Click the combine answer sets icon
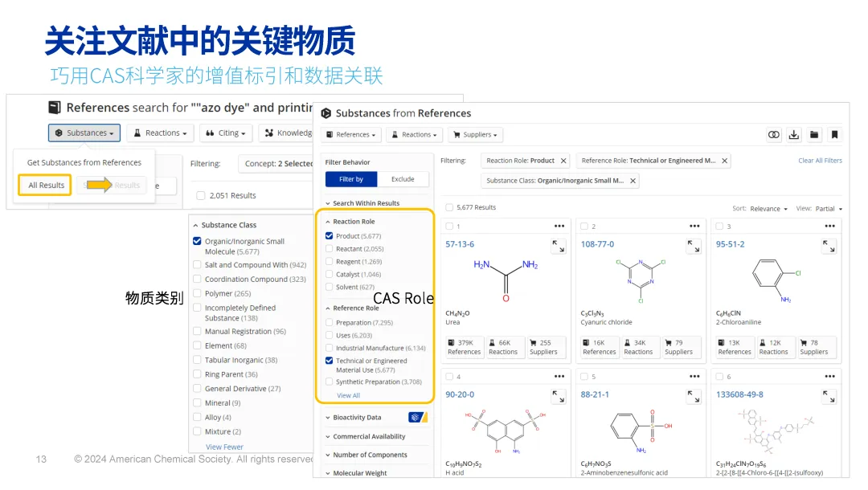Image resolution: width=868 pixels, height=490 pixels. (x=773, y=134)
